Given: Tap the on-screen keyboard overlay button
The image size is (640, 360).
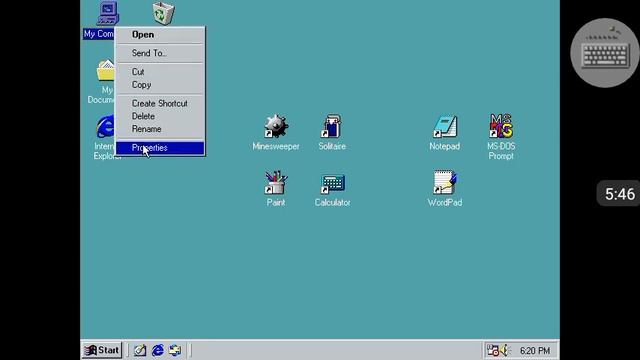Looking at the screenshot, I should [605, 53].
